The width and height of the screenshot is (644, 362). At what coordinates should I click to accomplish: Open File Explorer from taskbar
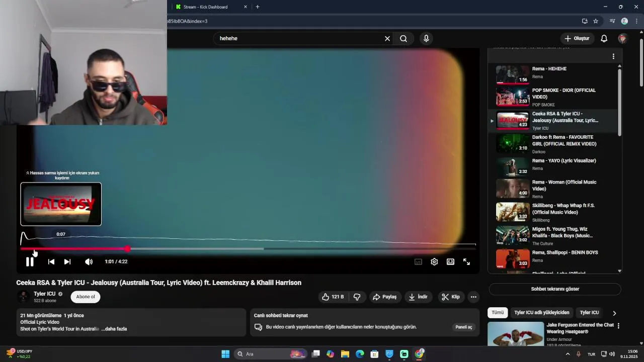pos(345,354)
